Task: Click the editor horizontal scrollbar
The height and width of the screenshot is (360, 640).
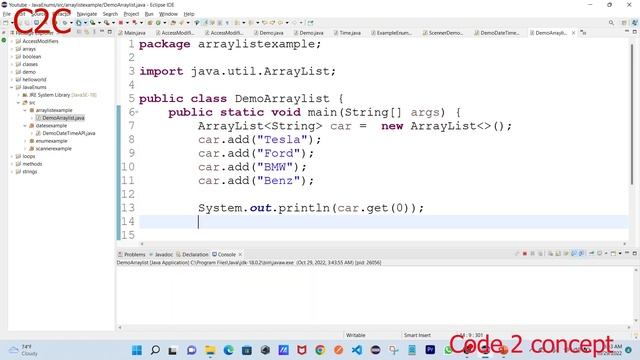Action: [383, 244]
